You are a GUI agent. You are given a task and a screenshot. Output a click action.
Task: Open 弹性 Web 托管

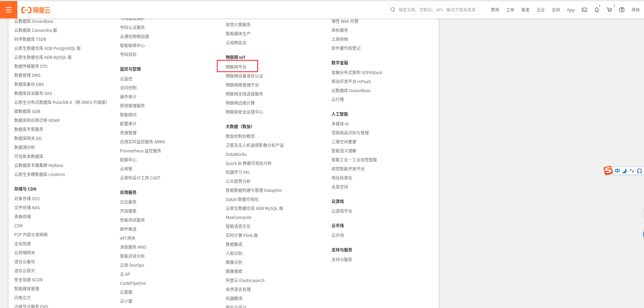(345, 21)
